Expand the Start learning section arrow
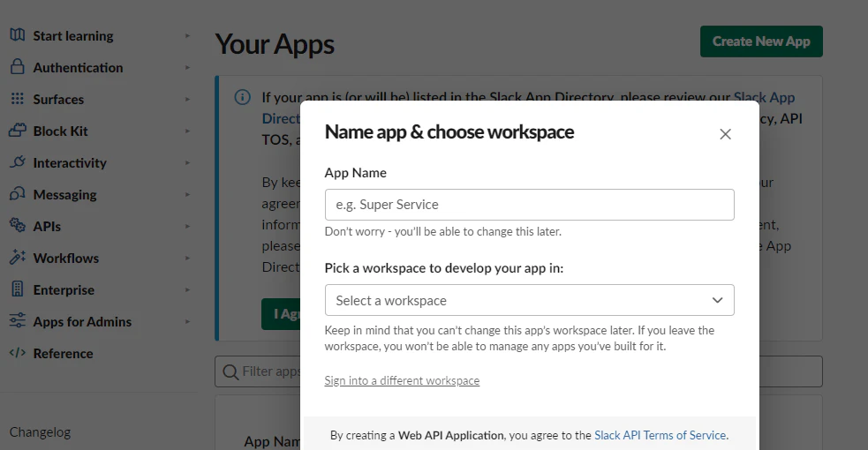Viewport: 868px width, 450px height. (188, 36)
